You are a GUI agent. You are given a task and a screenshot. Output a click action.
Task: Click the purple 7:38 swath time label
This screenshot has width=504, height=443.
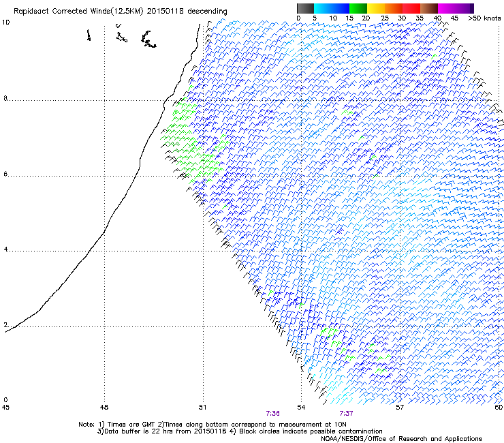click(x=272, y=414)
